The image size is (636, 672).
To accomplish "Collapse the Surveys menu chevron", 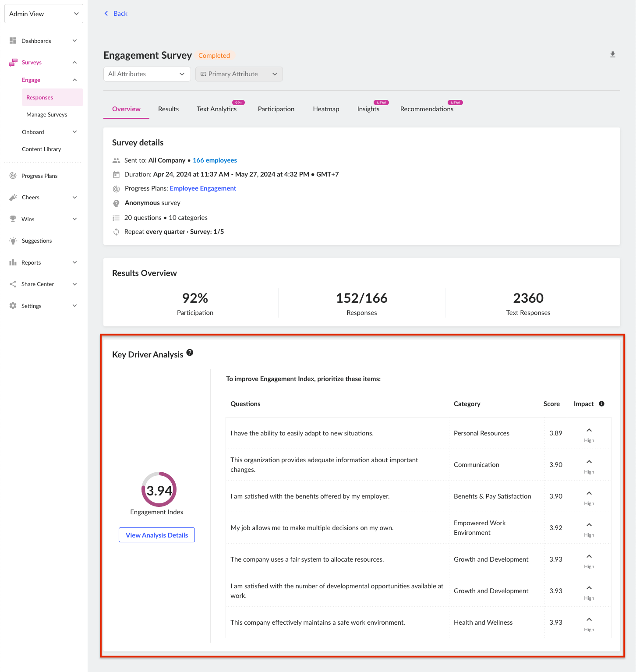I will pos(74,63).
